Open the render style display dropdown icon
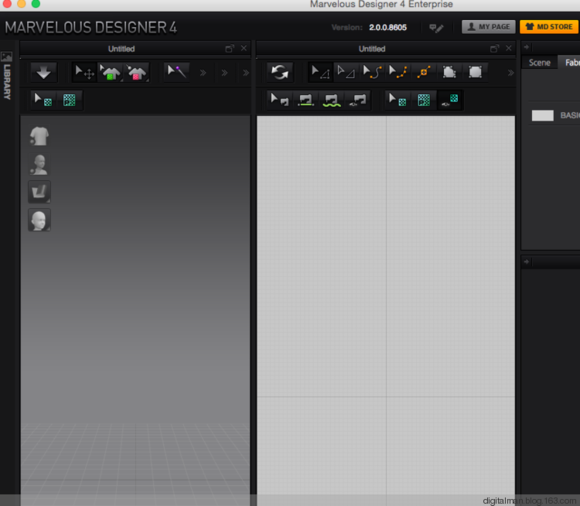The image size is (580, 506). pos(39,192)
